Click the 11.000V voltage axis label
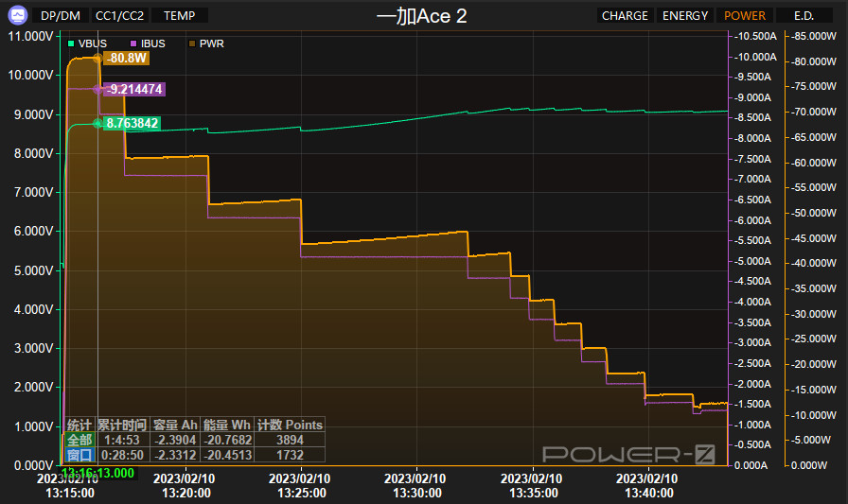This screenshot has width=848, height=504. (30, 36)
